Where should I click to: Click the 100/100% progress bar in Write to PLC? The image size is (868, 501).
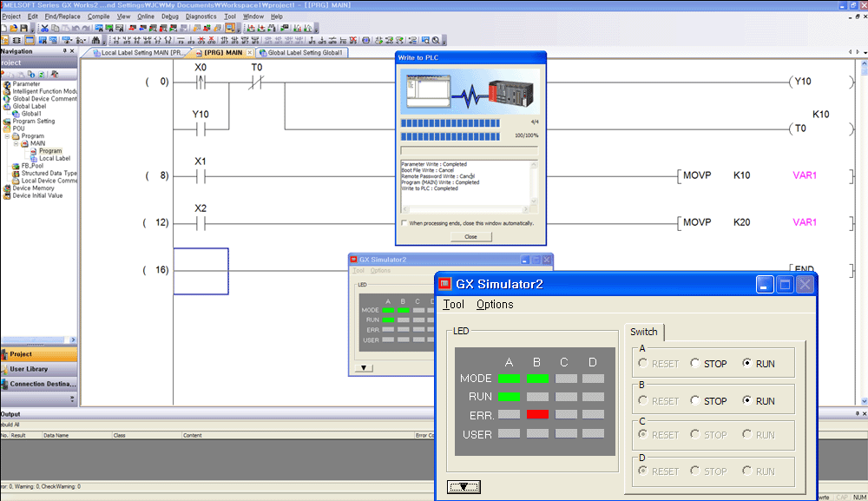point(450,136)
